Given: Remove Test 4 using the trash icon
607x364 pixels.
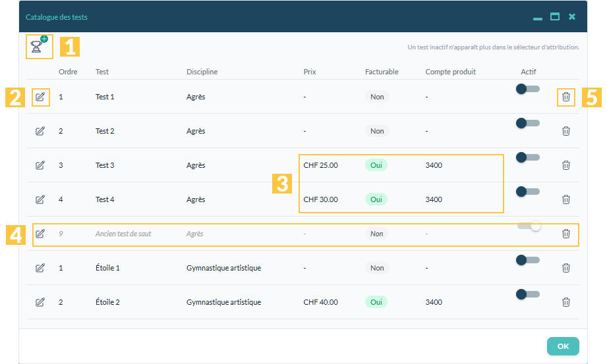Looking at the screenshot, I should coord(566,199).
